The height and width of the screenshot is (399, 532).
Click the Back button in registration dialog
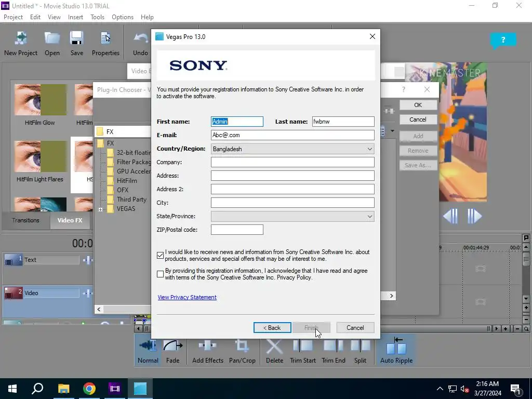coord(272,327)
